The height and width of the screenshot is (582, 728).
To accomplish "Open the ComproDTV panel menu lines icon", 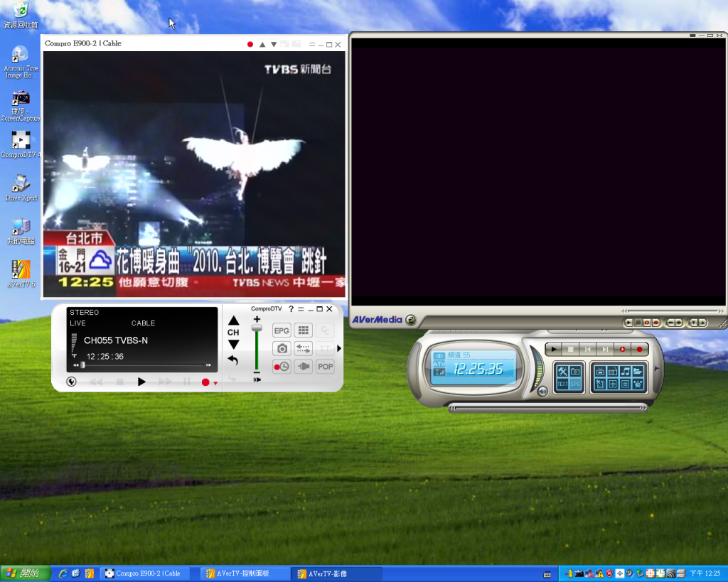I will (301, 308).
